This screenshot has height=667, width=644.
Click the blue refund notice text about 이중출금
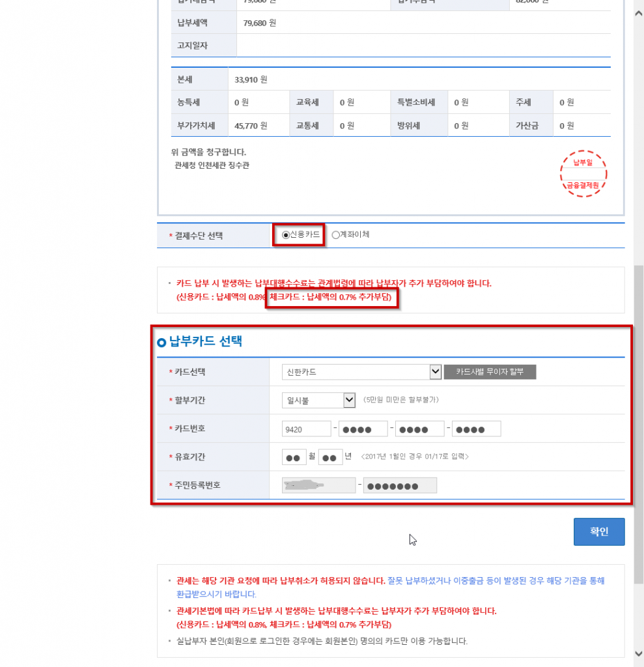pos(496,580)
